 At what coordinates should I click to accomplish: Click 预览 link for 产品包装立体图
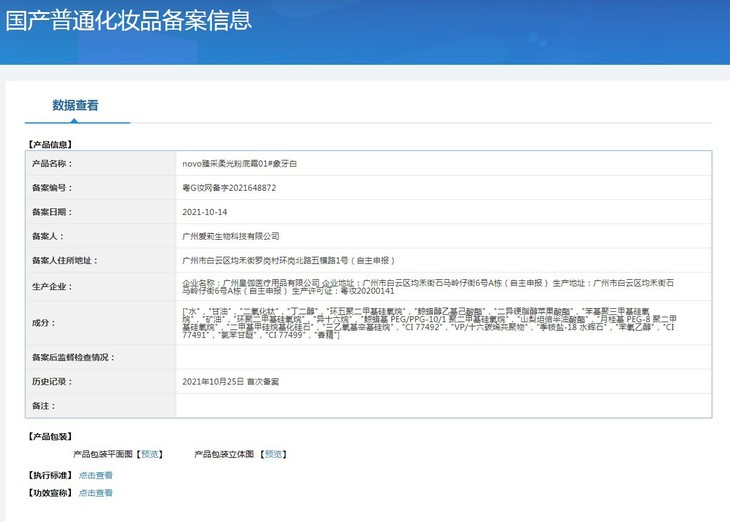pos(273,454)
